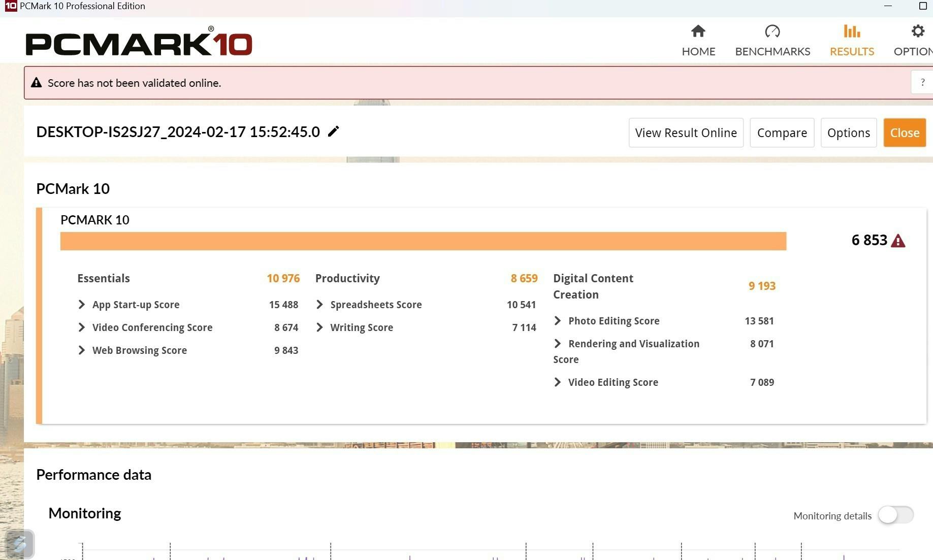The height and width of the screenshot is (560, 933).
Task: Click the Essentials heading
Action: pos(104,278)
